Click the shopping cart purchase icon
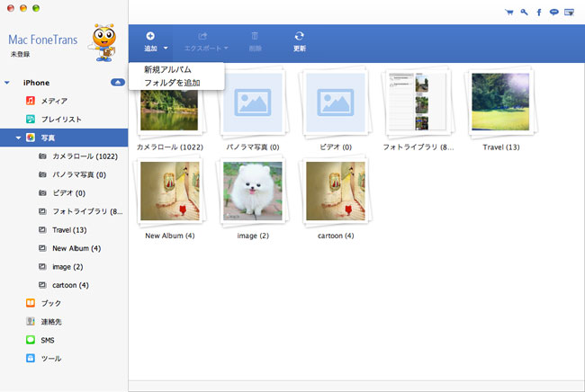Viewport: 585px width, 392px height. [509, 13]
